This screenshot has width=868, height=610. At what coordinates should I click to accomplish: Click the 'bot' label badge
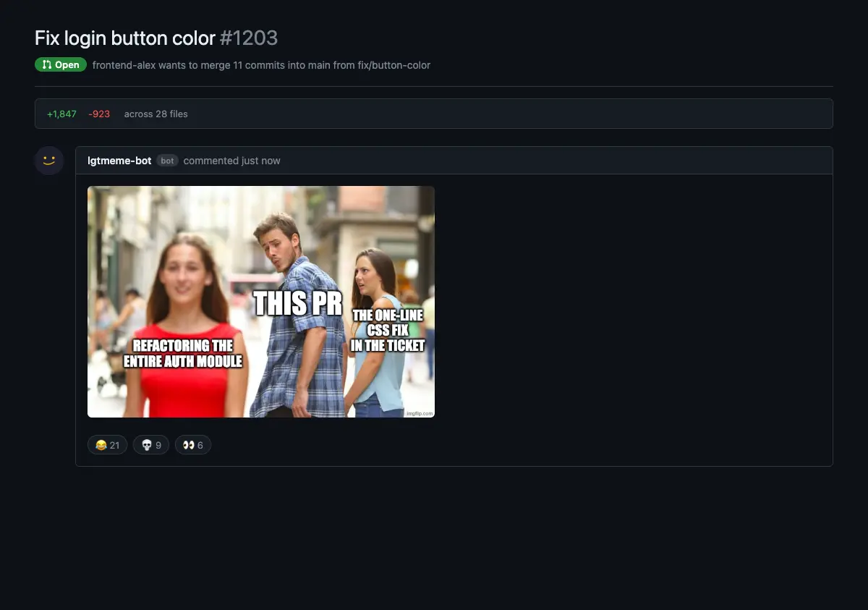pos(167,161)
